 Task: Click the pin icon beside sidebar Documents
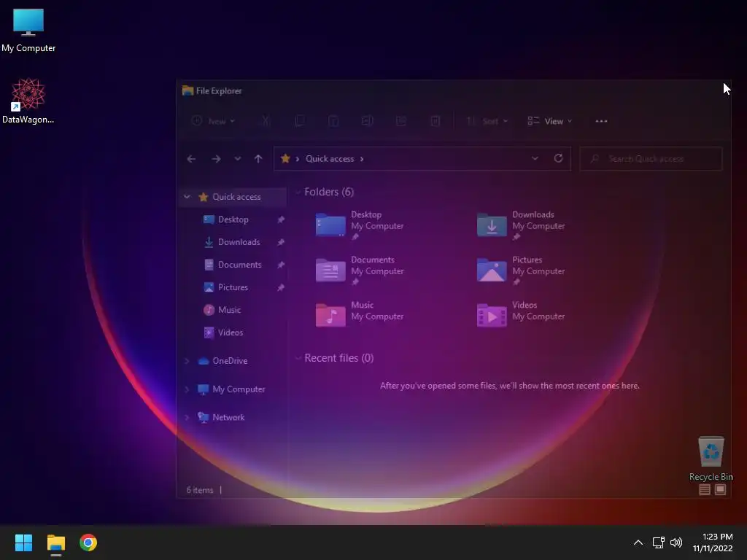coord(281,265)
